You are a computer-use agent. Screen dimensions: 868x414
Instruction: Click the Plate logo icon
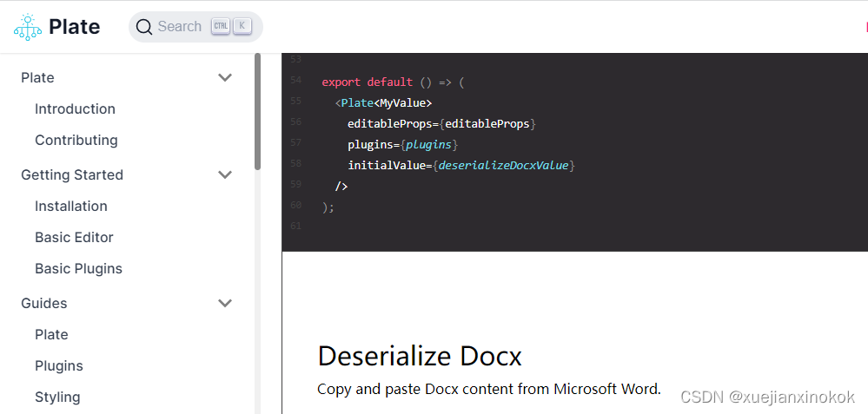point(28,27)
